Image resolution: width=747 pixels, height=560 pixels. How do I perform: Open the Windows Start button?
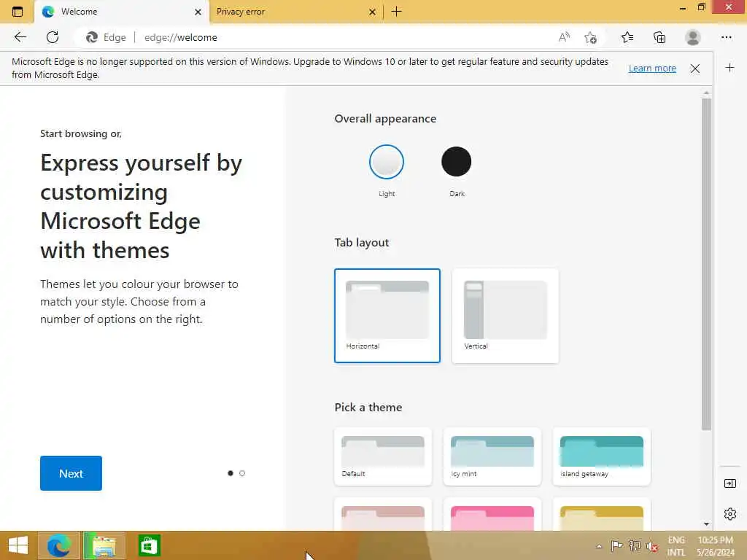18,545
